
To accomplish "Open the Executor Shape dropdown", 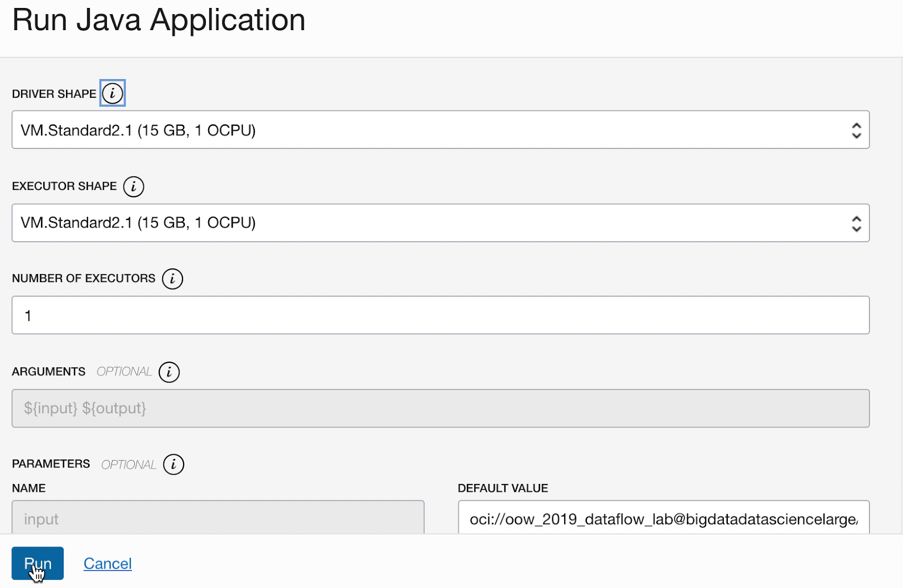I will (x=441, y=223).
